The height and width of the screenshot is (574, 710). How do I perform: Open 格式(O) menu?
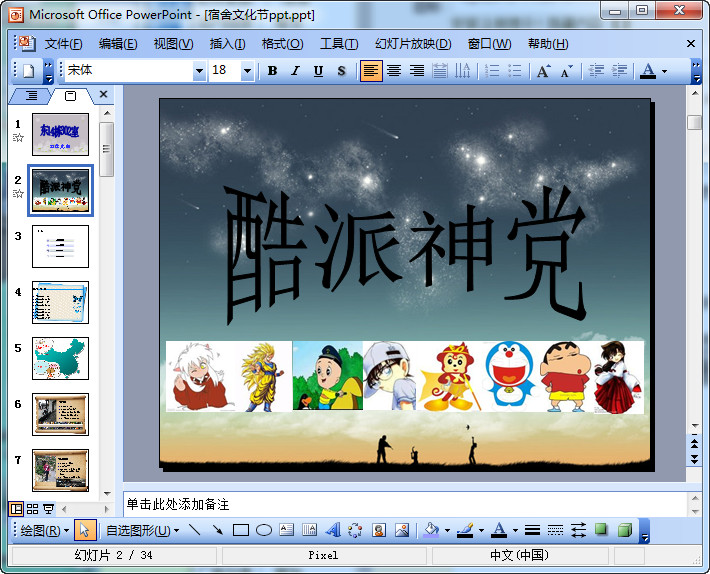283,44
